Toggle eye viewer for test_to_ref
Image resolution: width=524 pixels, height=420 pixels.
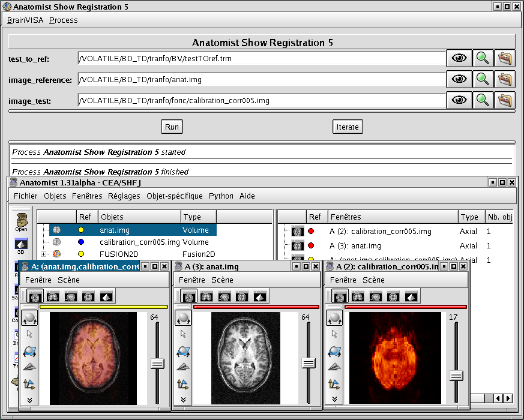coord(459,58)
